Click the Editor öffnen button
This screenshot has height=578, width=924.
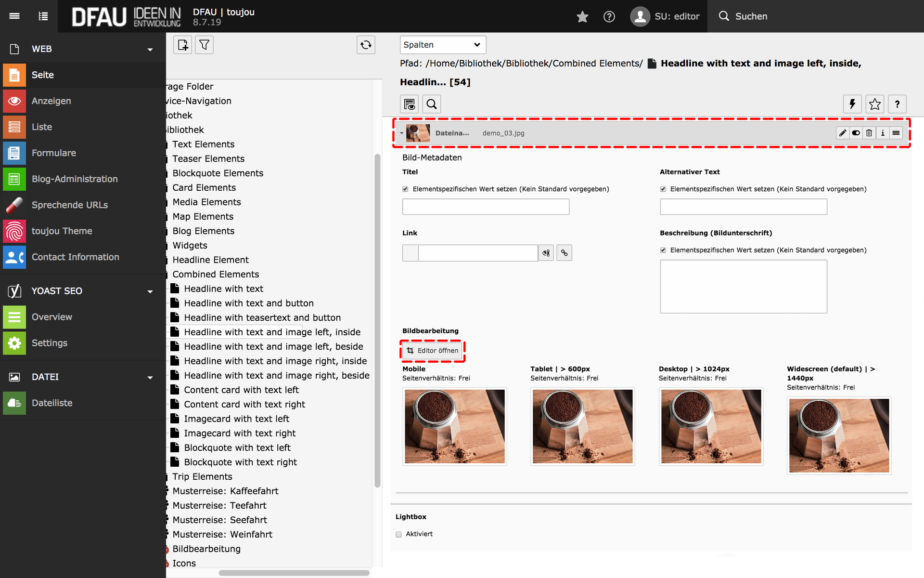433,351
